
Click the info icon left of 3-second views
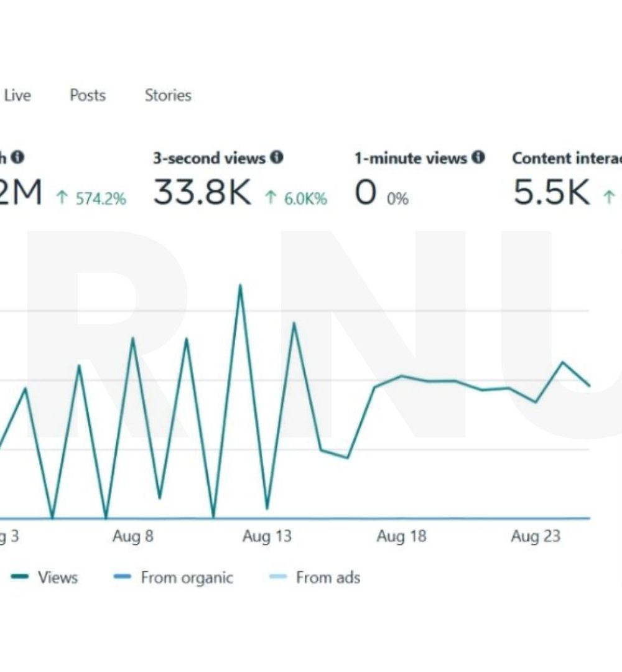(x=17, y=157)
